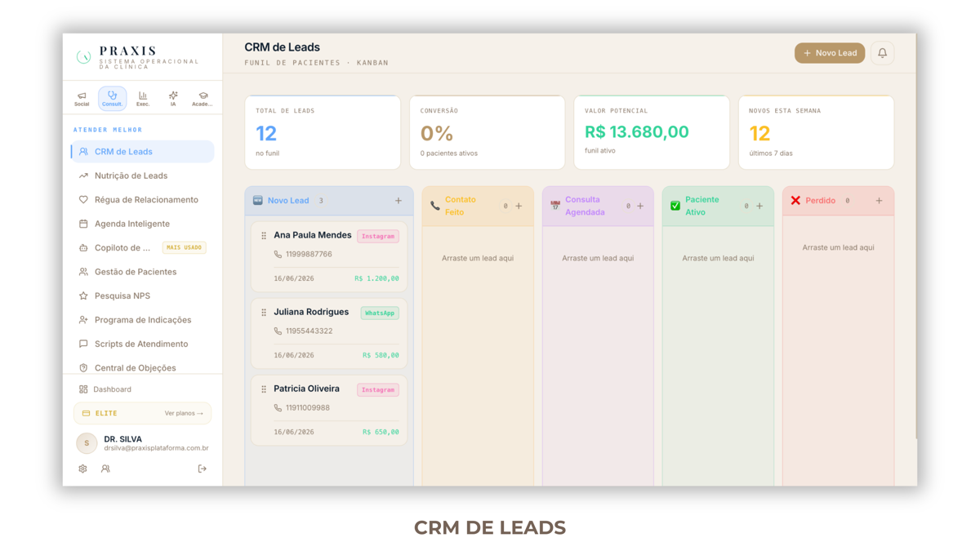Screen dimensions: 980x551
Task: Open settings gear icon in sidebar
Action: click(82, 469)
